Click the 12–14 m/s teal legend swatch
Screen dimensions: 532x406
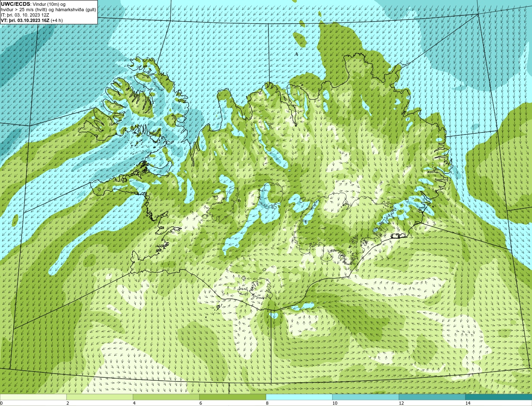(x=432, y=397)
